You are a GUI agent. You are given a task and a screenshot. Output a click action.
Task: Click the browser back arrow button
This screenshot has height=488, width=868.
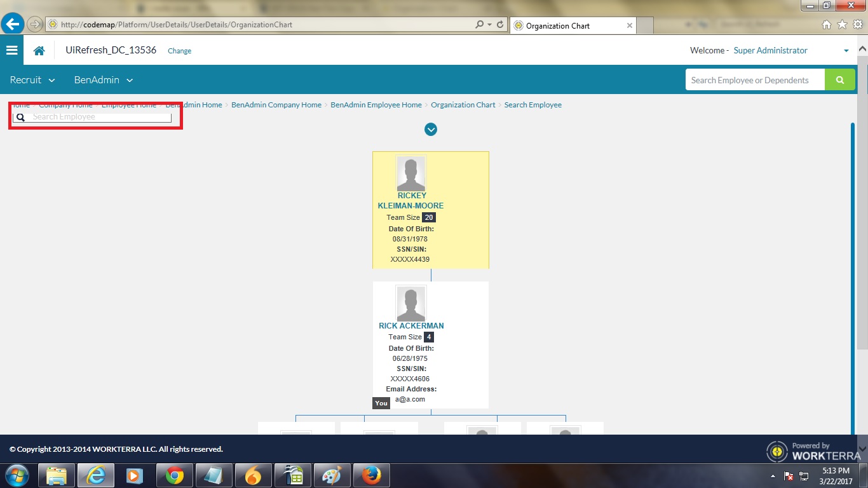point(13,25)
